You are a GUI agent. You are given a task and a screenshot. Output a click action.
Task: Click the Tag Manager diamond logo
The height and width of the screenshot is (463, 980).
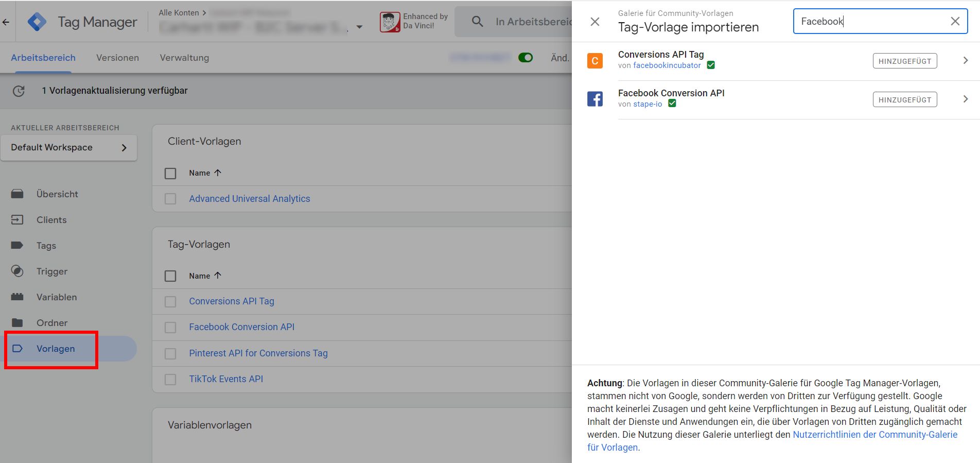[37, 22]
